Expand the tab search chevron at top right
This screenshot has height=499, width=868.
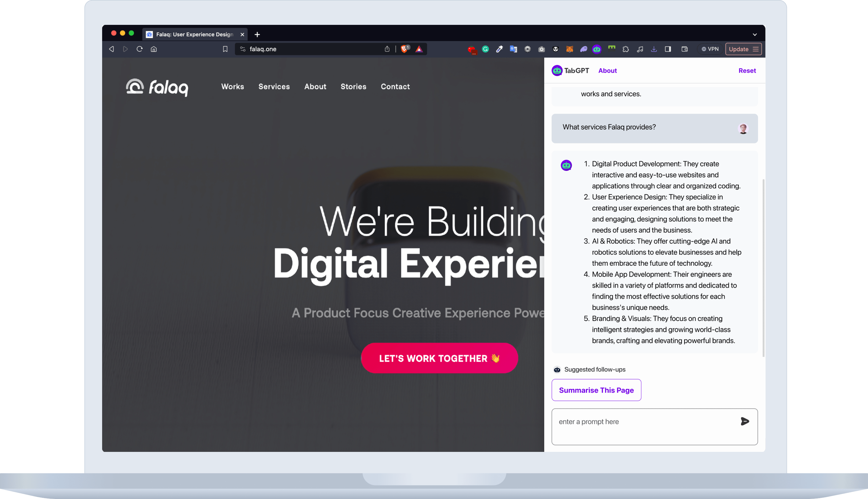pyautogui.click(x=755, y=35)
